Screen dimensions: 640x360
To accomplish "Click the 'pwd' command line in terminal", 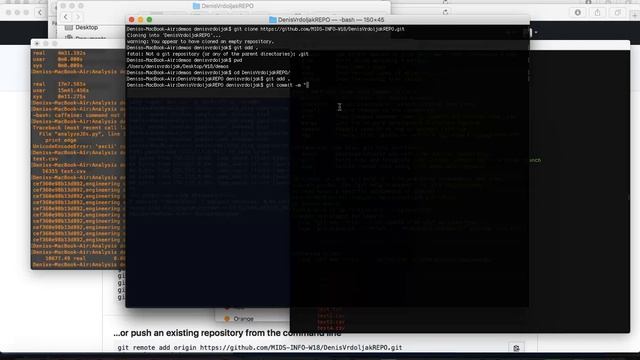I will (184, 60).
